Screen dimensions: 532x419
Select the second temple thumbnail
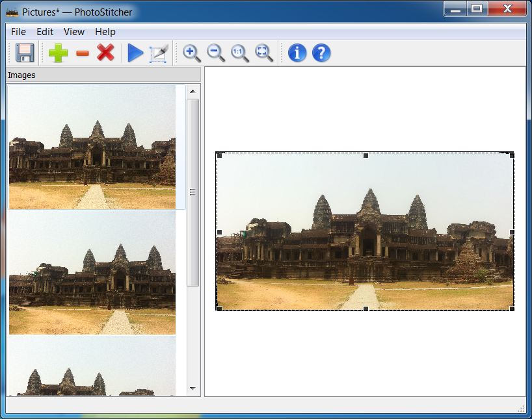[91, 273]
